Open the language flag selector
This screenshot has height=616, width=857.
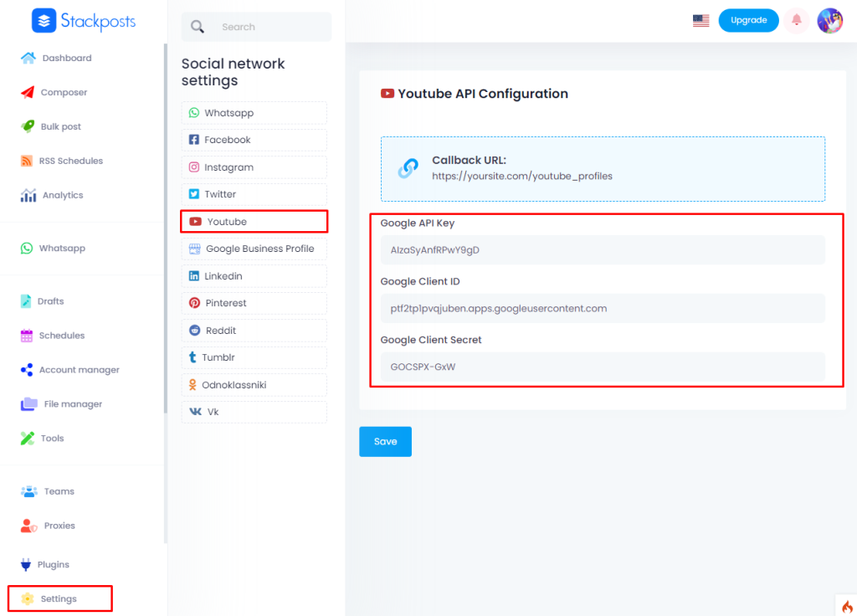[700, 21]
